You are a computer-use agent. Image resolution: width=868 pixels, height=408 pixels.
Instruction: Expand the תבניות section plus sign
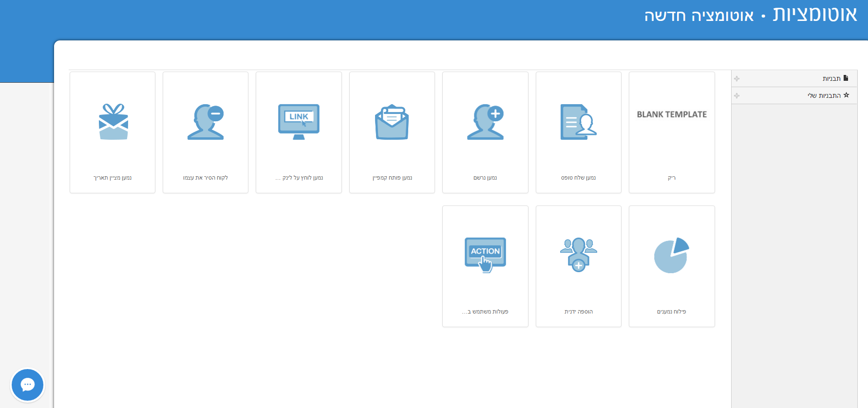737,78
